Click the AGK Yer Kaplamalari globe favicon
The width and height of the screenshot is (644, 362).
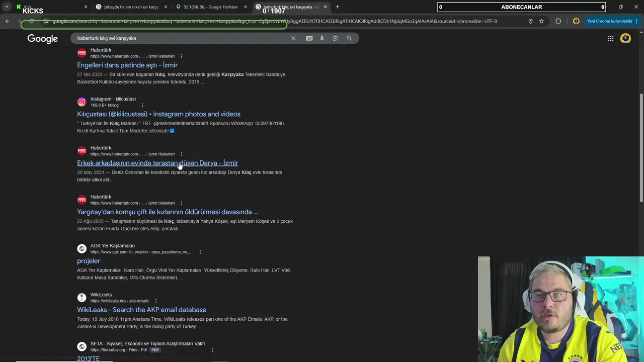click(x=82, y=249)
